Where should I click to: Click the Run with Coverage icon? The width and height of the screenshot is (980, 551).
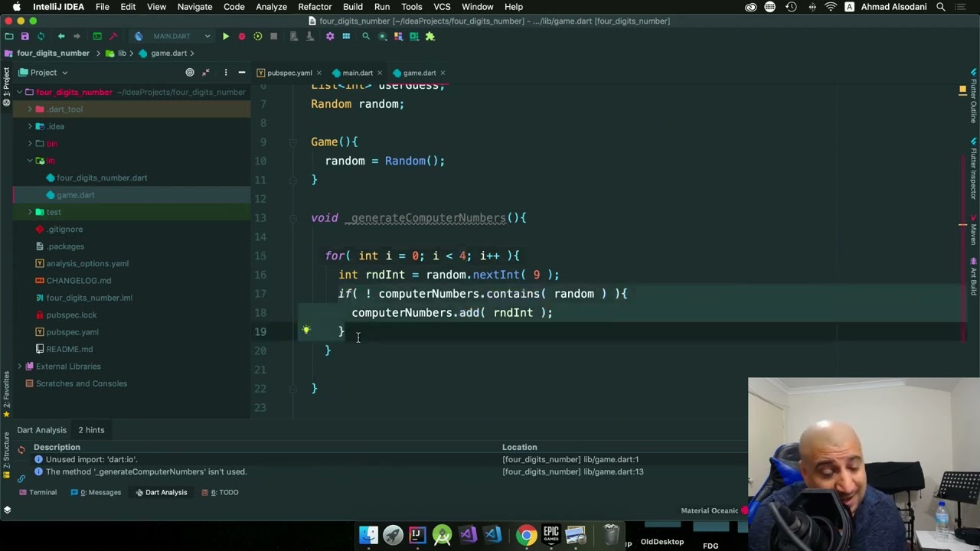(257, 36)
